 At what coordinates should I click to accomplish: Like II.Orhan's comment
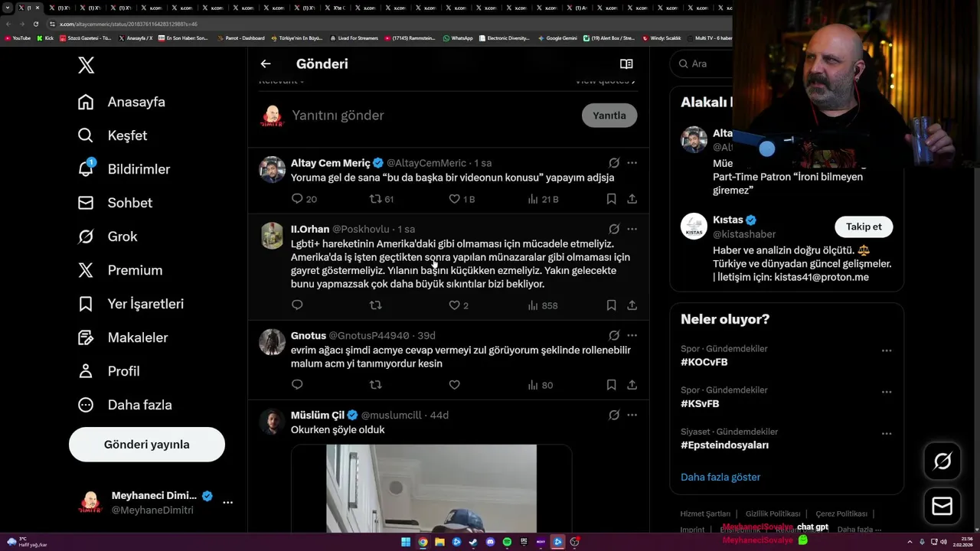tap(454, 305)
